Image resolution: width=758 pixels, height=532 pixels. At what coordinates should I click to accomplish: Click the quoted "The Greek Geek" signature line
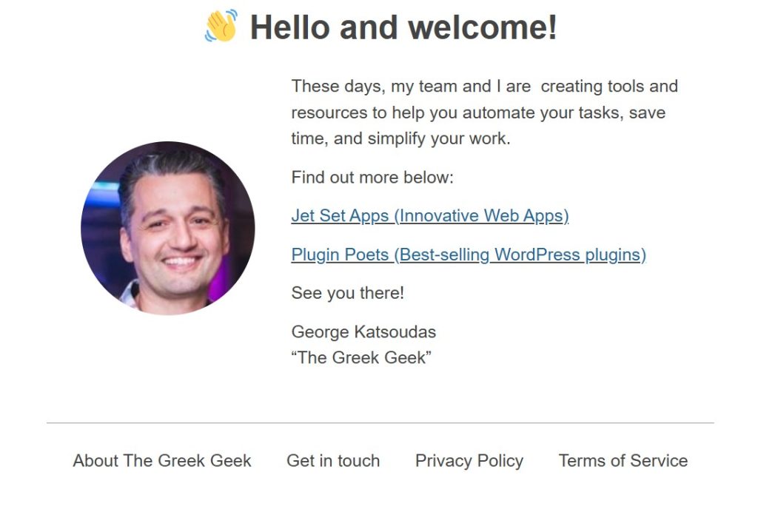[361, 357]
